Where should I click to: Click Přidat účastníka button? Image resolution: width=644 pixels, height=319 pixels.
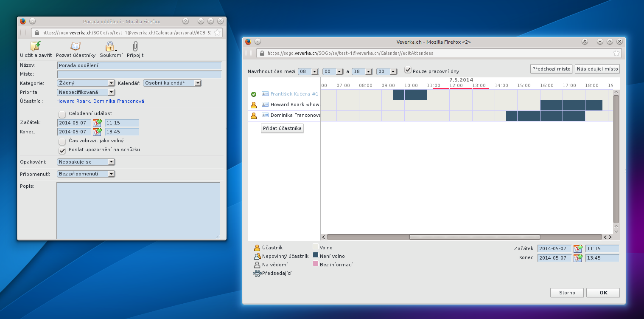click(x=282, y=128)
